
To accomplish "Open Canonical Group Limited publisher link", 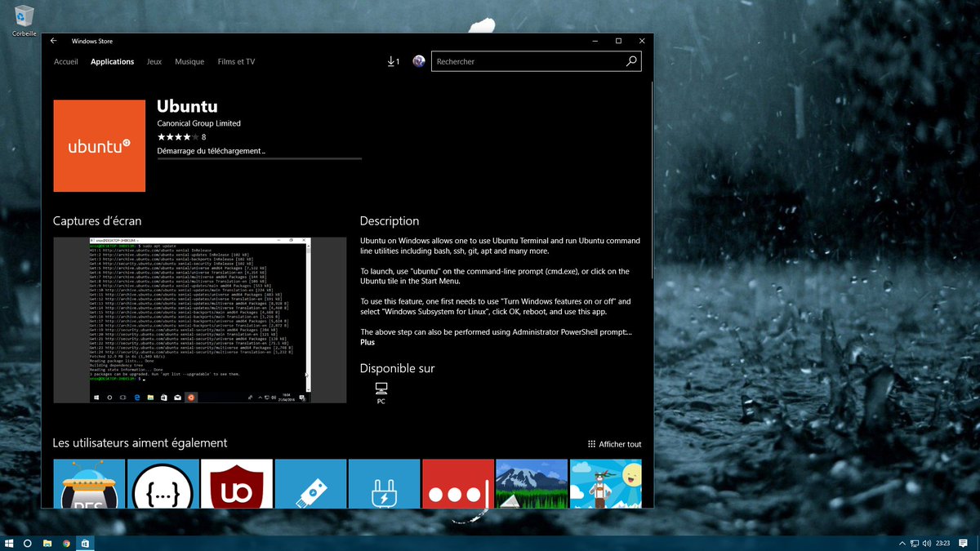I will pos(198,123).
